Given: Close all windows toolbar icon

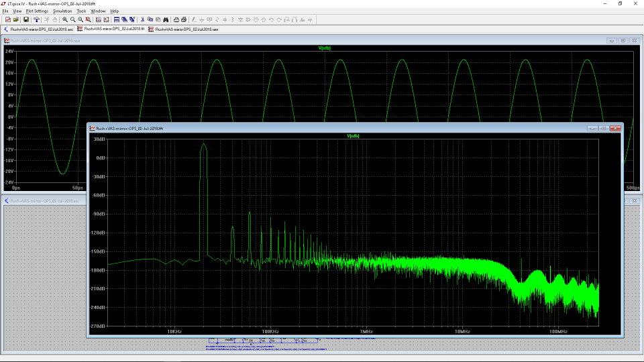Looking at the screenshot, I should click(x=132, y=19).
